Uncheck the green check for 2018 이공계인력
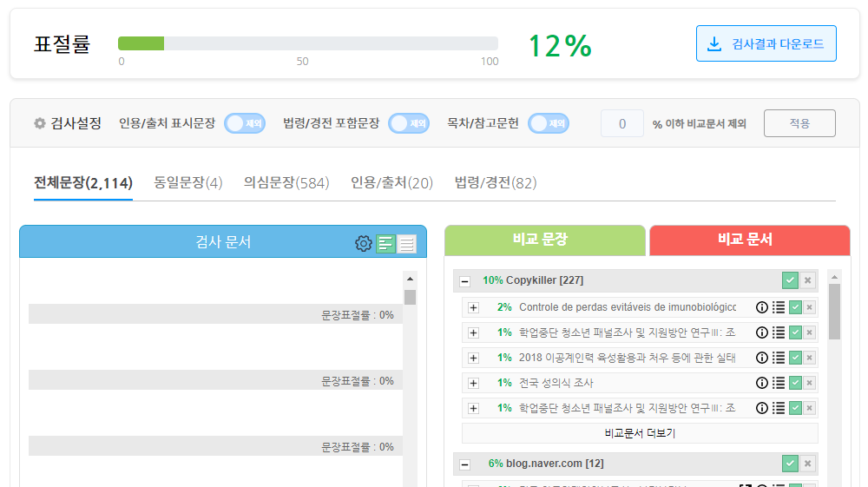 (x=795, y=358)
